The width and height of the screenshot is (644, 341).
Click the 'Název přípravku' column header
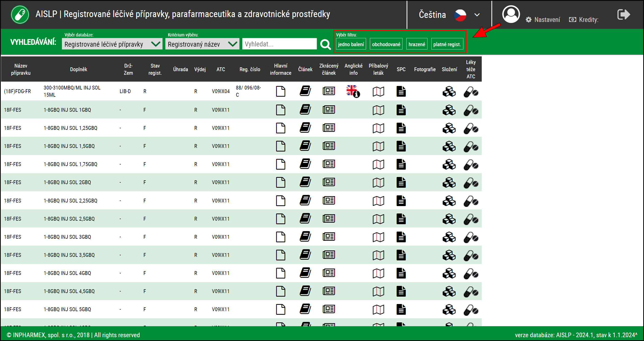[21, 69]
